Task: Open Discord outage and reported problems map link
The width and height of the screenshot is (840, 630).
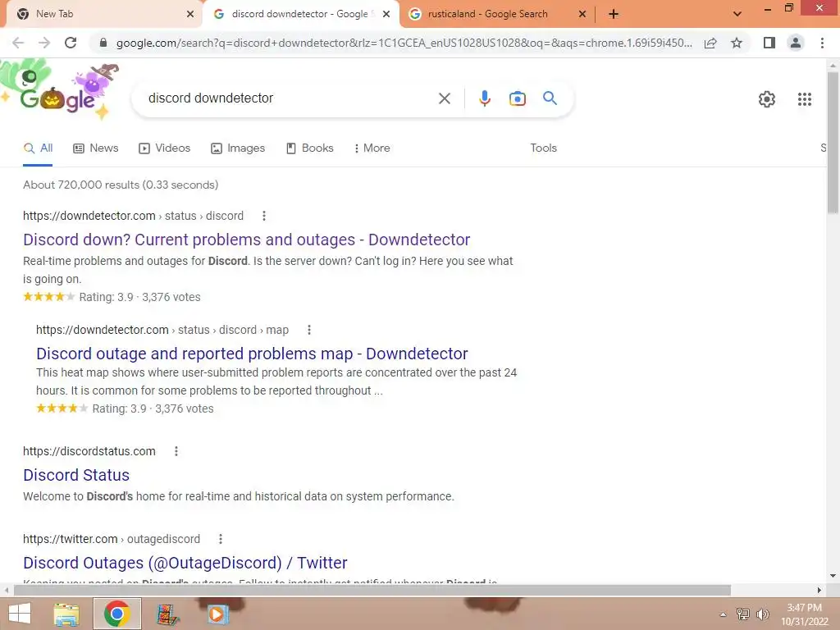Action: 252,354
